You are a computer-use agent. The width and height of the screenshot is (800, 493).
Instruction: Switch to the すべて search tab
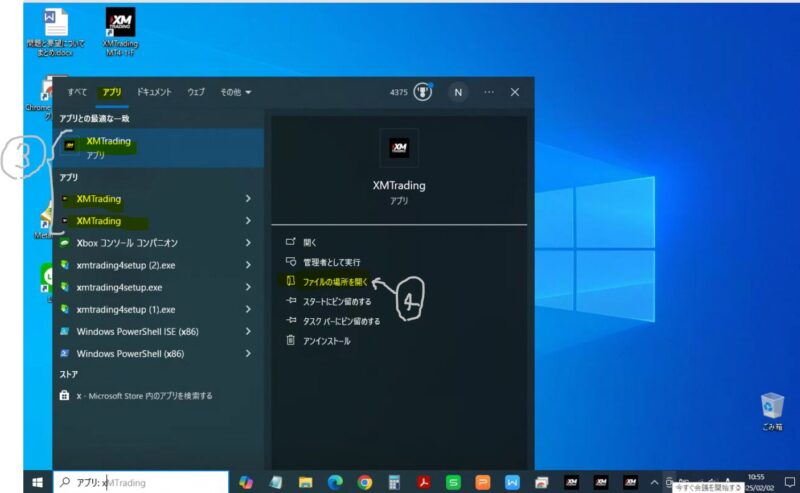tap(77, 92)
